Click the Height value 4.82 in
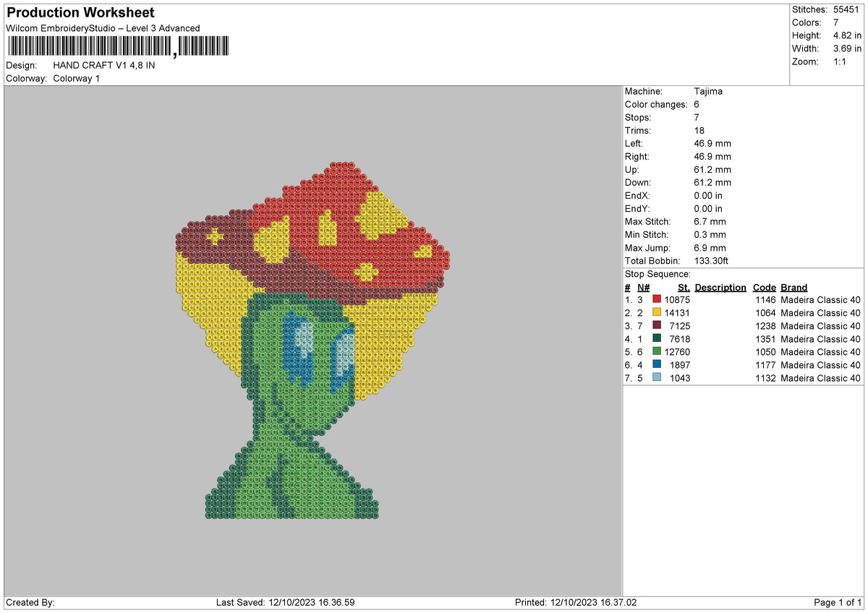The width and height of the screenshot is (868, 613). (847, 35)
